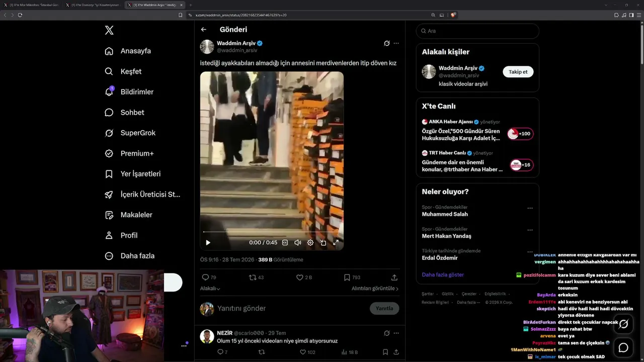Open the Muhammed Salah trend
The height and width of the screenshot is (362, 644).
point(445,214)
